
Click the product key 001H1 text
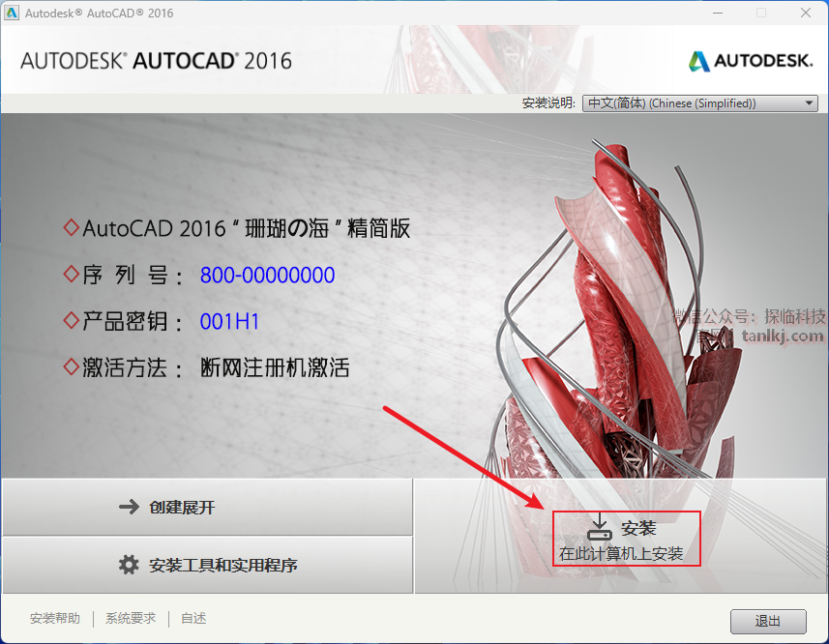(229, 322)
